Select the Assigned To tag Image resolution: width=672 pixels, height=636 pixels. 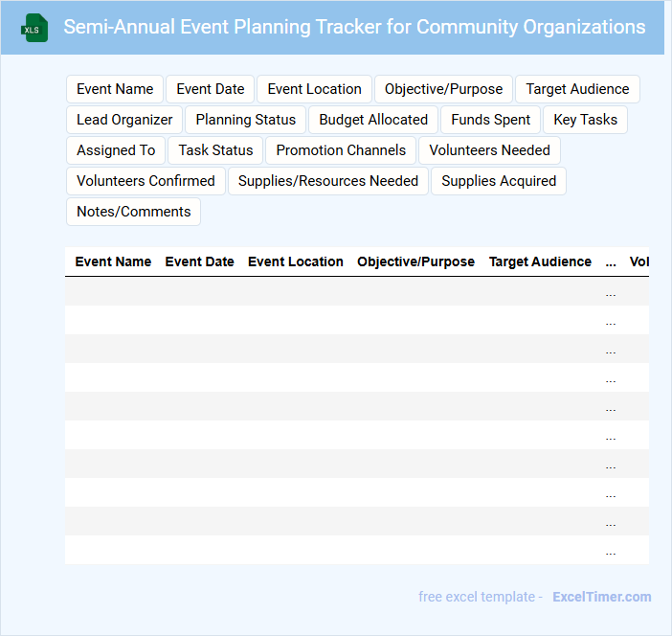point(116,150)
